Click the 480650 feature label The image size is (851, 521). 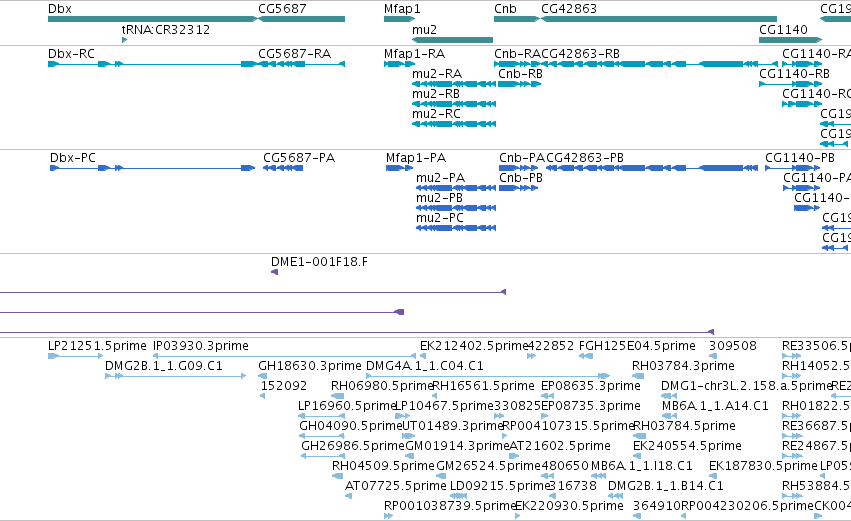565,466
